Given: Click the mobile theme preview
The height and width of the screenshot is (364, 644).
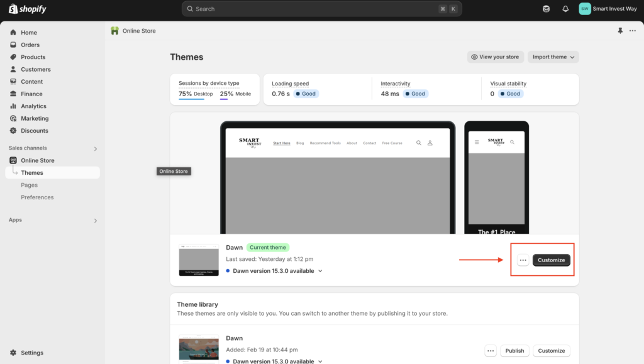Looking at the screenshot, I should [496, 178].
